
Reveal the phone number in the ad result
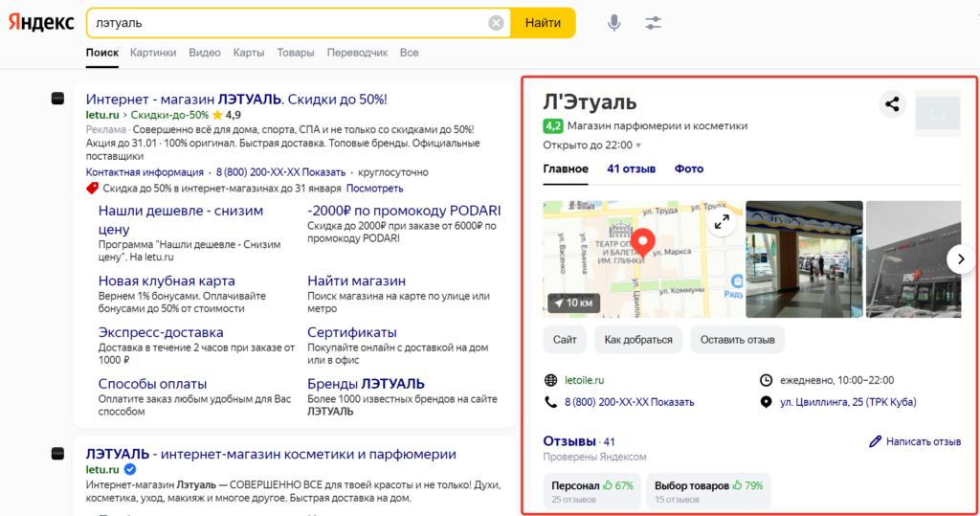pyautogui.click(x=280, y=172)
